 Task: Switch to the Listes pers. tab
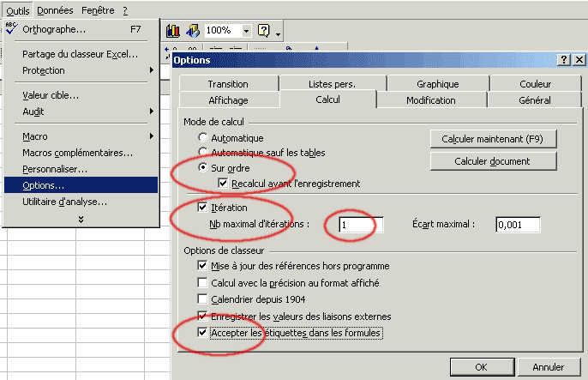click(x=333, y=84)
